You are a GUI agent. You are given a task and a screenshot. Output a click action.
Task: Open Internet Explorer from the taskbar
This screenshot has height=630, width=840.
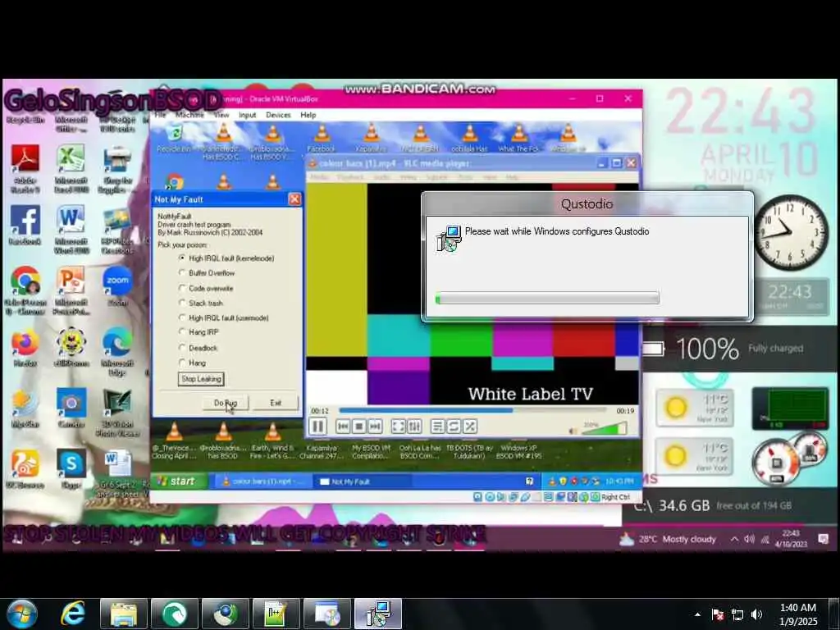73,614
